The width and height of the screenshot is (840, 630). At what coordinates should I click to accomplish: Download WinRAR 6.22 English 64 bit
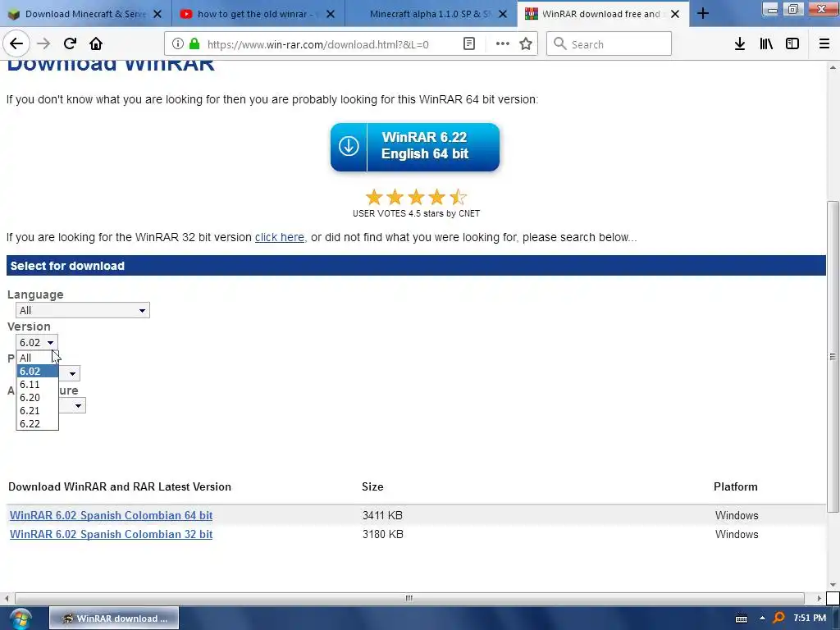415,147
